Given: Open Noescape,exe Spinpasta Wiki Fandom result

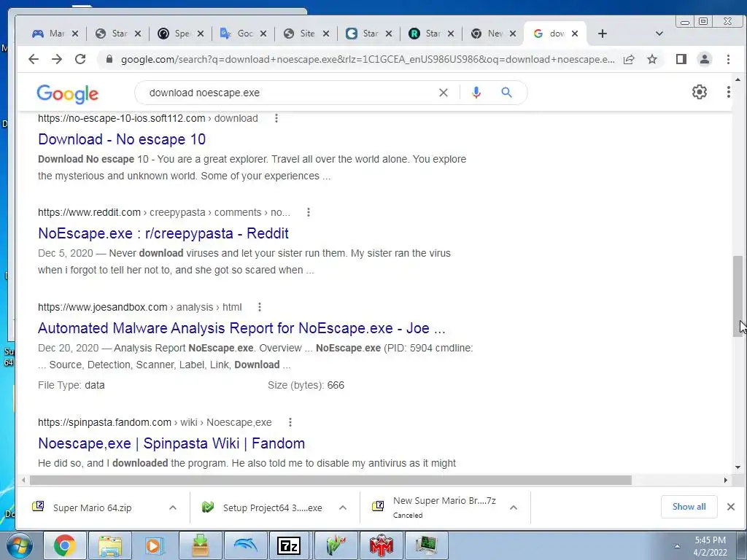Looking at the screenshot, I should [x=171, y=443].
